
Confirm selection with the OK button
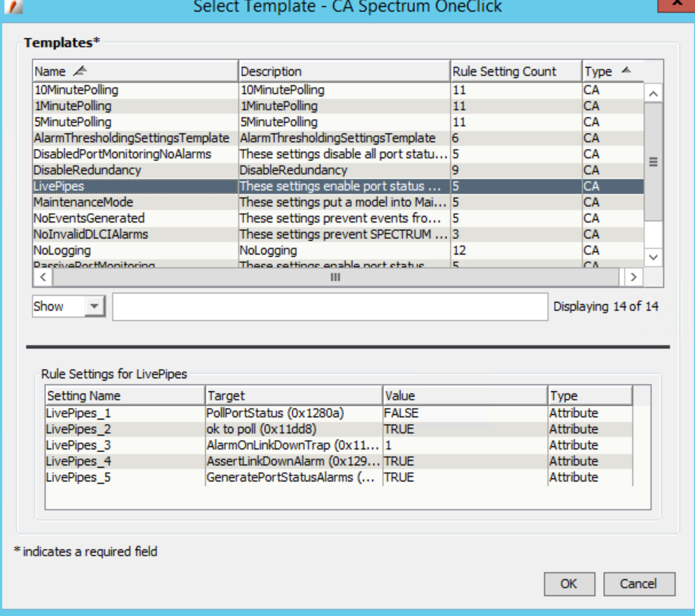coord(569,583)
